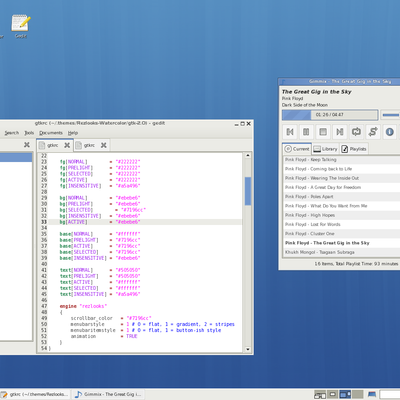Select Pink Floyd - Keep Talking track
The height and width of the screenshot is (400, 400).
(342, 160)
